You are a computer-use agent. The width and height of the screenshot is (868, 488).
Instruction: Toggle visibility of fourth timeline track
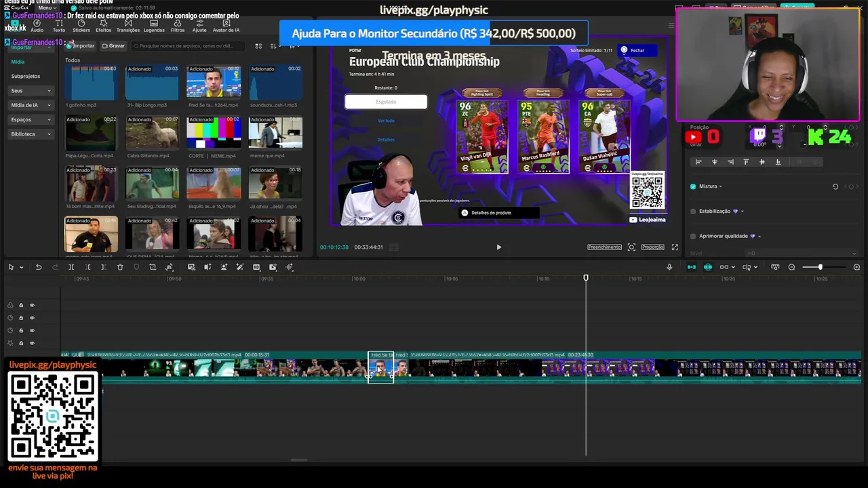pos(32,343)
